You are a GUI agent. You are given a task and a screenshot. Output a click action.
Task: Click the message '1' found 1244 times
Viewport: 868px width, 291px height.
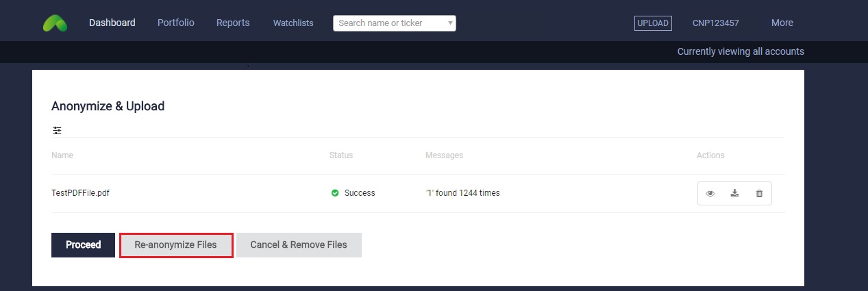click(462, 193)
